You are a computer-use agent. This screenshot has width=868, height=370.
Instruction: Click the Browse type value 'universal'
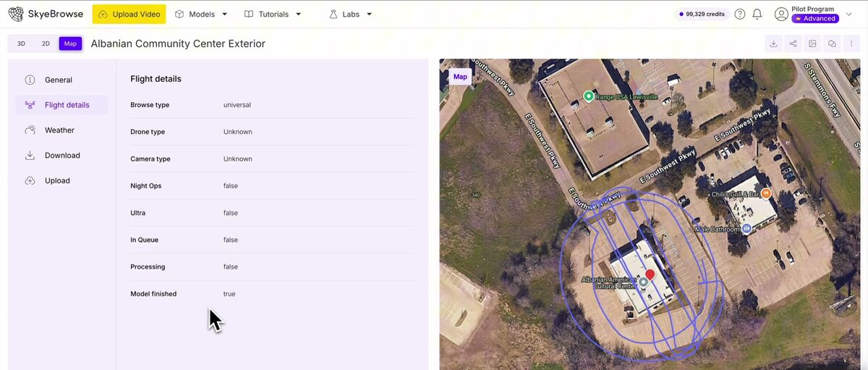click(x=237, y=105)
